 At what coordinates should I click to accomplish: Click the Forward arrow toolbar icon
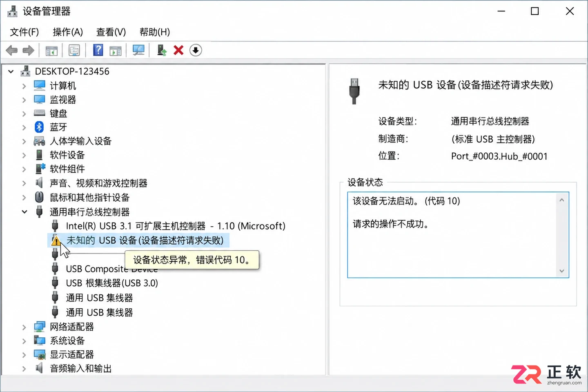pyautogui.click(x=28, y=51)
